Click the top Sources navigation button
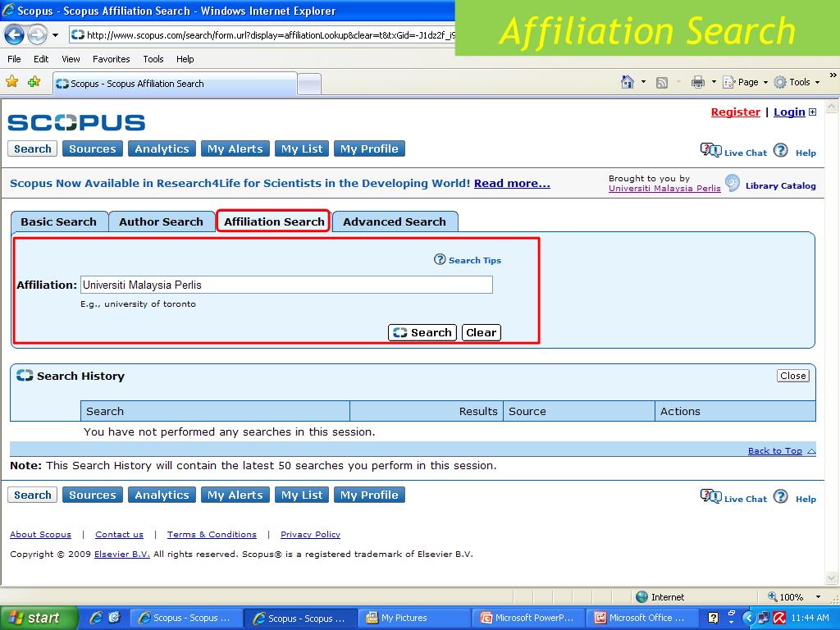 pyautogui.click(x=93, y=149)
